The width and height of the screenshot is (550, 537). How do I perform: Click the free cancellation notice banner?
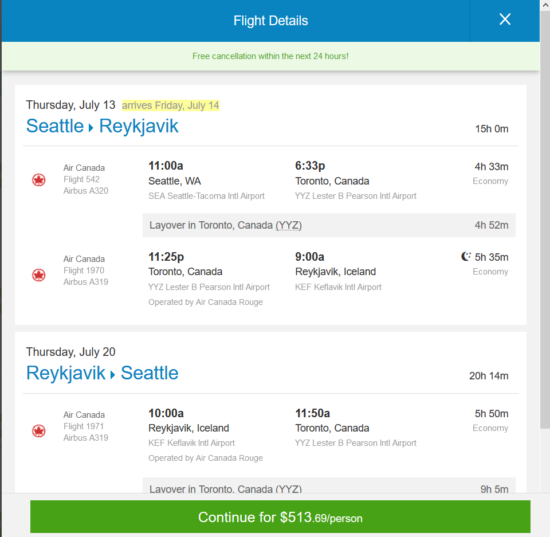point(270,56)
